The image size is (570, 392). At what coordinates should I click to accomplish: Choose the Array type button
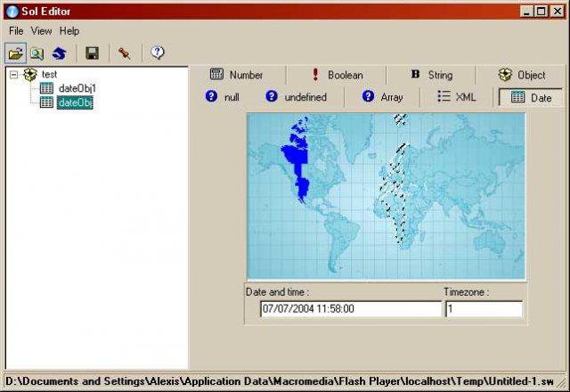coord(382,97)
